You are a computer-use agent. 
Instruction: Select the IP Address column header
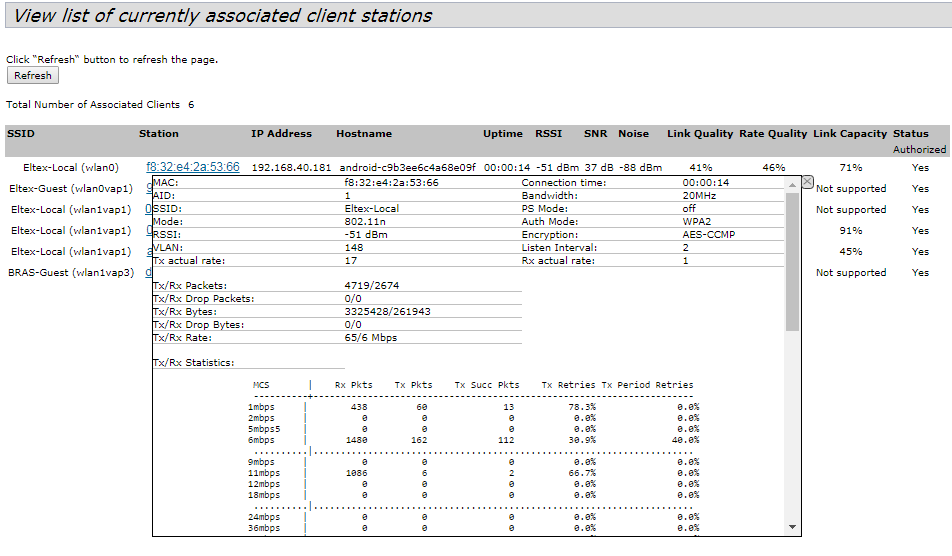[281, 134]
